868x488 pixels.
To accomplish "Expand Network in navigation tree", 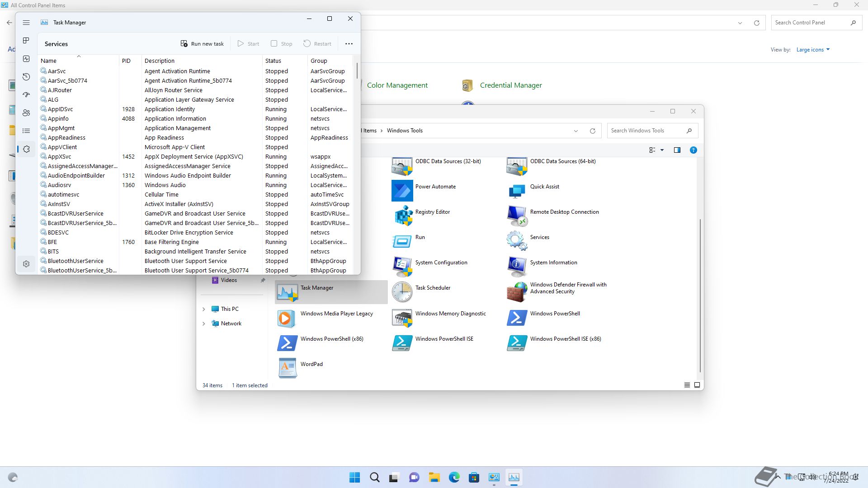I will click(203, 324).
